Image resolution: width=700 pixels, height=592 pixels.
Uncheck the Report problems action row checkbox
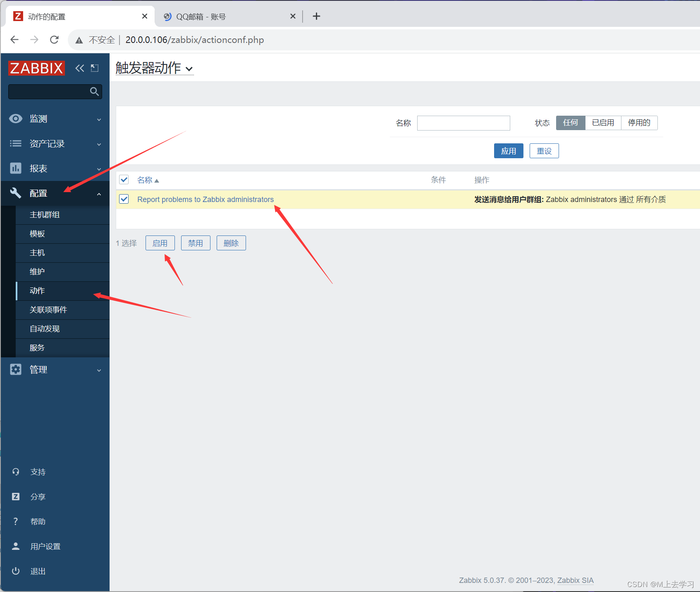(124, 199)
